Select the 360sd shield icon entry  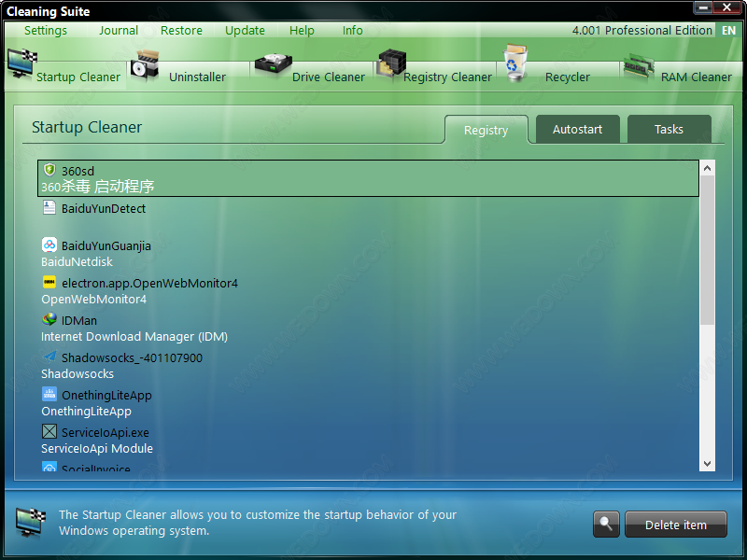tap(49, 170)
